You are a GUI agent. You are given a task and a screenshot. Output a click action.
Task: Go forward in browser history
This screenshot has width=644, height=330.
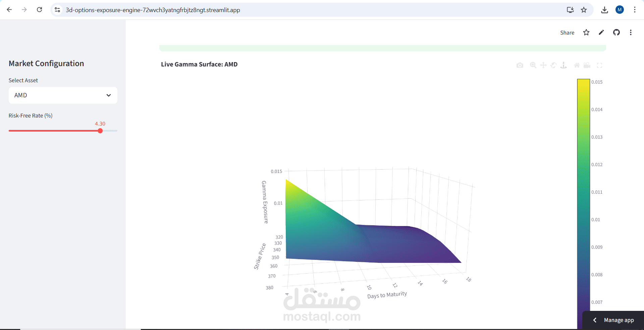click(x=24, y=10)
